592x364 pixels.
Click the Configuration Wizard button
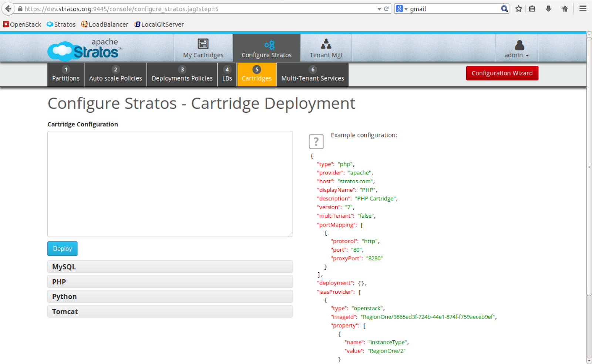[x=502, y=73]
